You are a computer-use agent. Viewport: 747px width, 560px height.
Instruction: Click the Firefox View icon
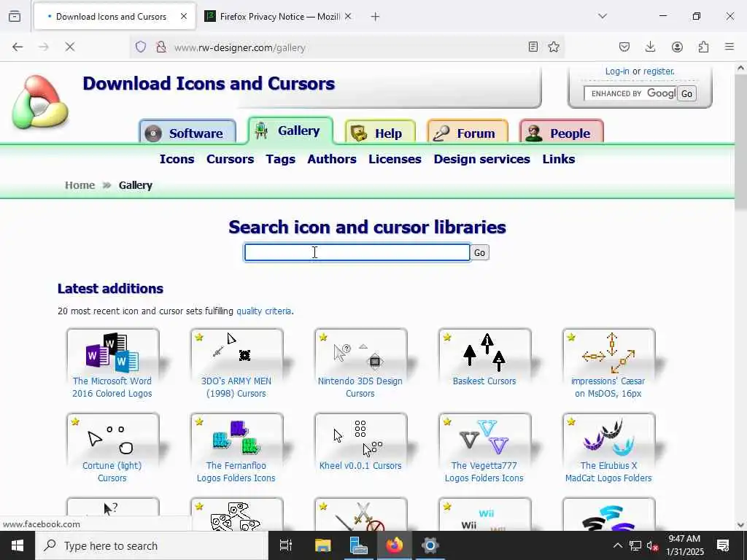point(15,17)
